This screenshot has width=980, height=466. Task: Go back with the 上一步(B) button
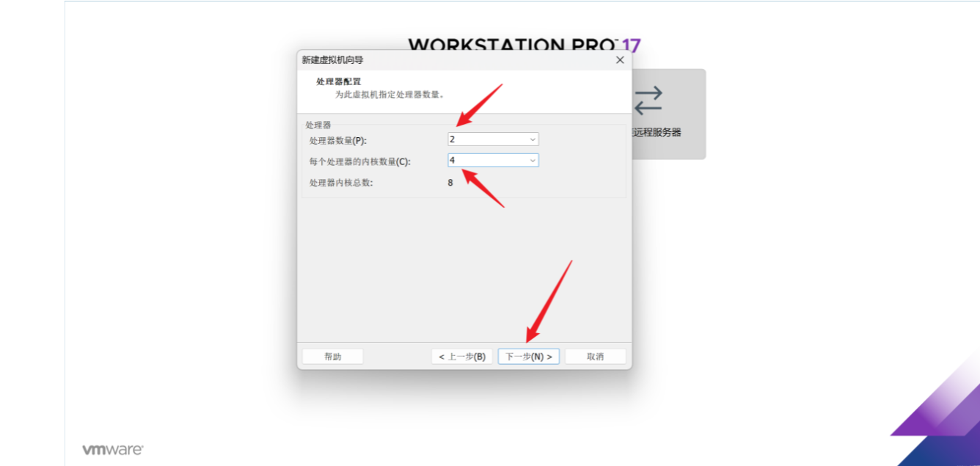(462, 357)
